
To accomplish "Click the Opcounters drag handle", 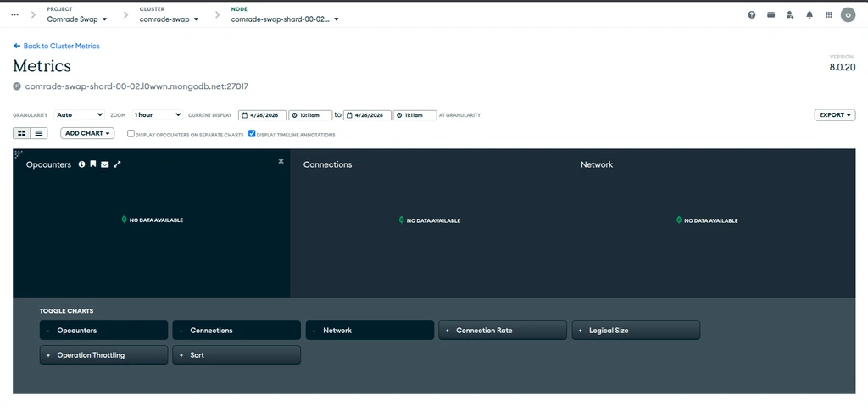I will click(x=19, y=153).
